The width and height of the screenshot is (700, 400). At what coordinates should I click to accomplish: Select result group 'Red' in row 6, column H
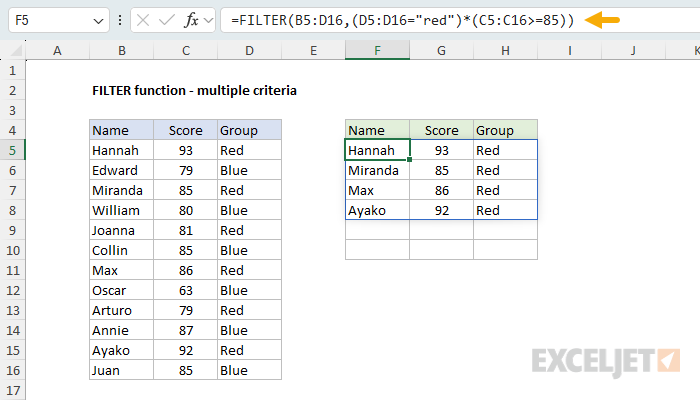click(x=505, y=171)
